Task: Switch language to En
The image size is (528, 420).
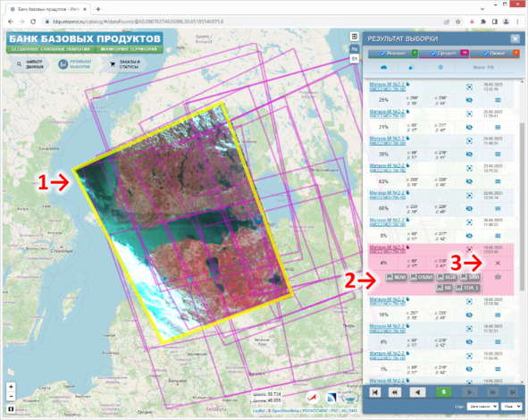Action: point(355,59)
